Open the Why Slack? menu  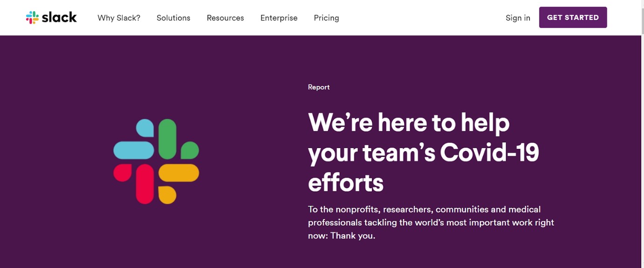(119, 18)
